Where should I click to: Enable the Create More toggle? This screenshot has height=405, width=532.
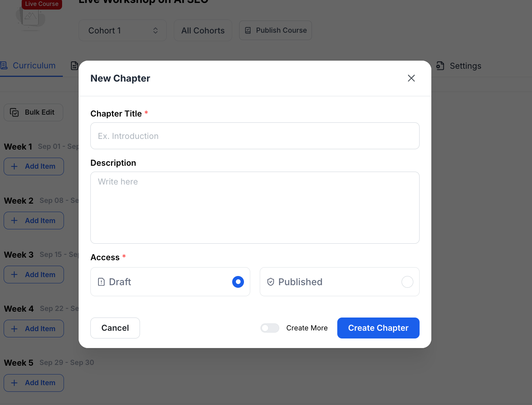point(270,328)
